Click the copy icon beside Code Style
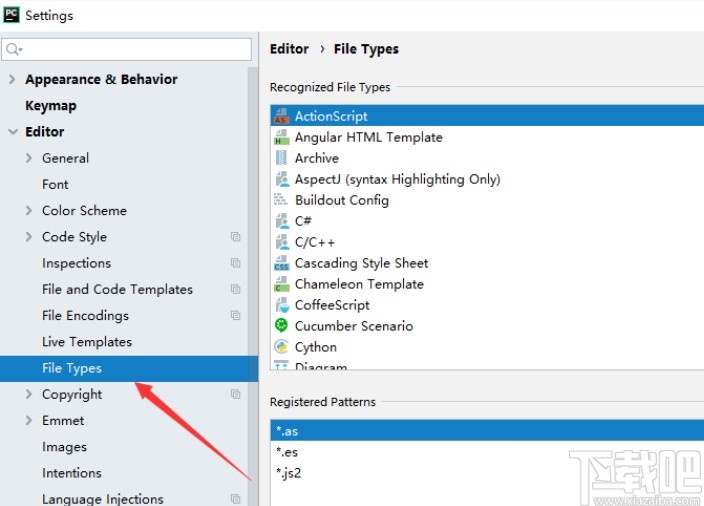Image resolution: width=704 pixels, height=506 pixels. click(235, 237)
